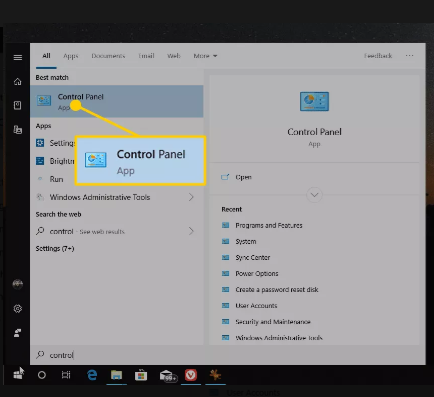
Task: Open System from the Recent list
Action: (x=246, y=241)
